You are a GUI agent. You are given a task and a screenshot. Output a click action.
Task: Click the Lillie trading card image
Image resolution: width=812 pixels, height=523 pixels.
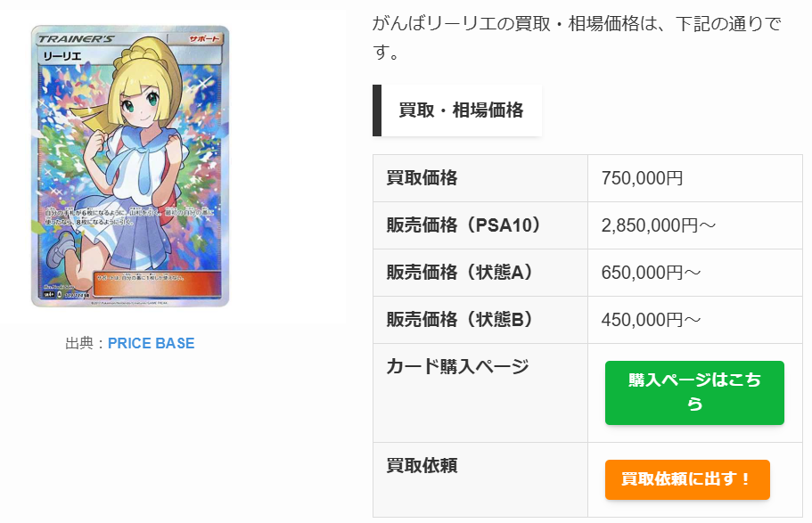(x=130, y=167)
